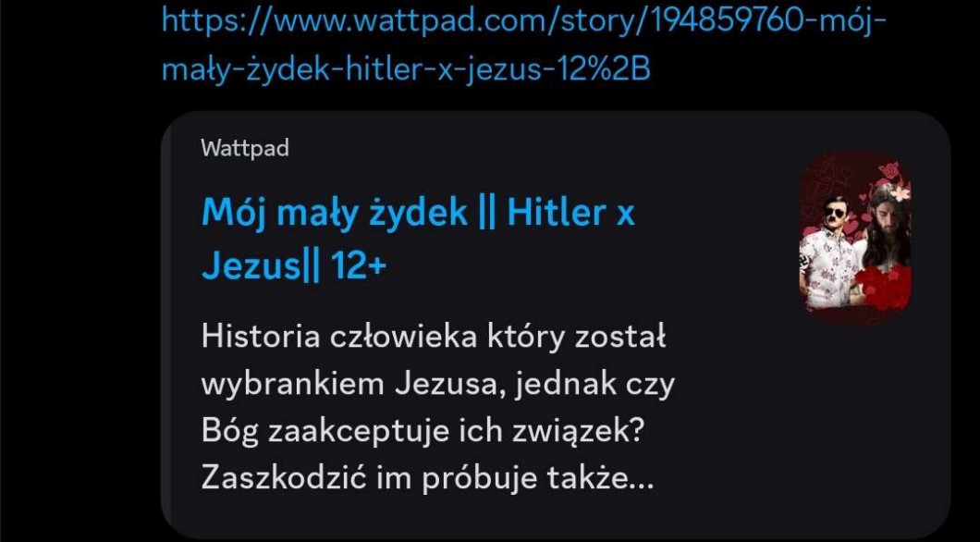Open the link segment '194859760' in URL

(x=729, y=20)
